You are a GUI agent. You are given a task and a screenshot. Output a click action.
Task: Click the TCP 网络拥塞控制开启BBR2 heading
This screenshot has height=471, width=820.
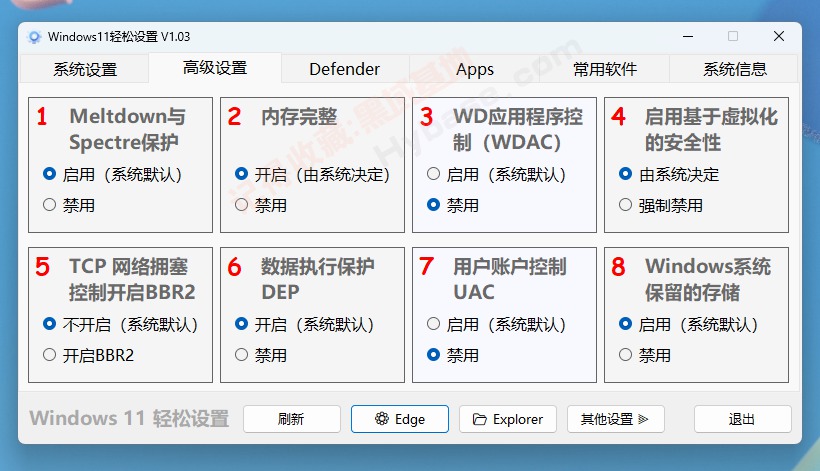pos(132,279)
